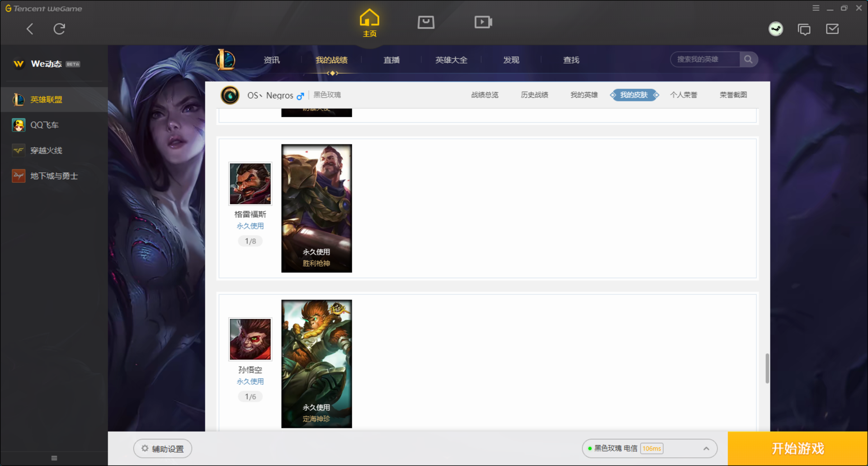This screenshot has height=466, width=868.
Task: Switch to 战绩总览 sub-tab
Action: pyautogui.click(x=485, y=95)
